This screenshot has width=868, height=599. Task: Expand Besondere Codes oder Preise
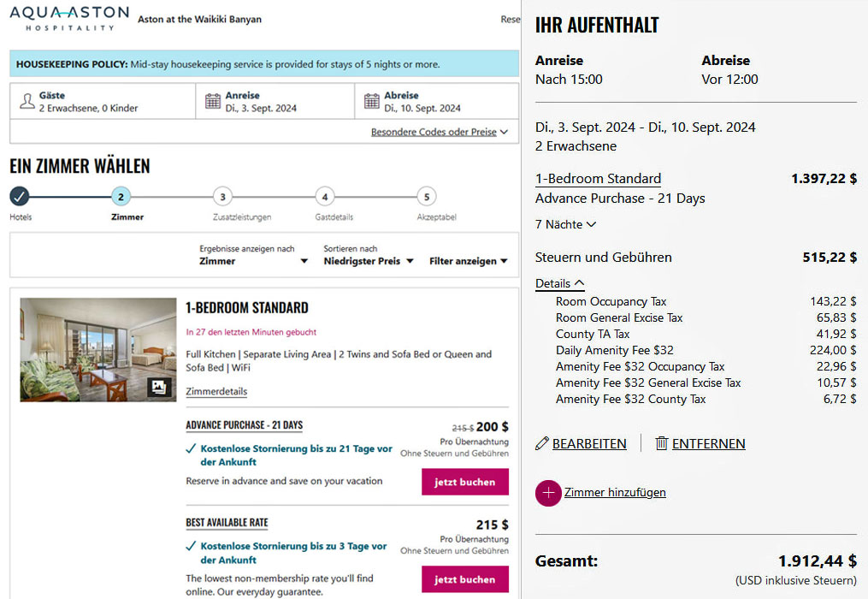point(439,133)
